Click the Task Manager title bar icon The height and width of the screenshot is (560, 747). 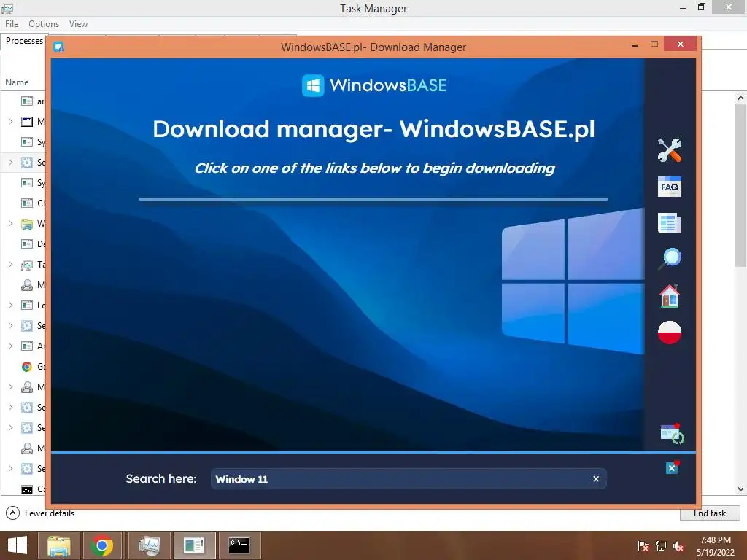(x=7, y=8)
